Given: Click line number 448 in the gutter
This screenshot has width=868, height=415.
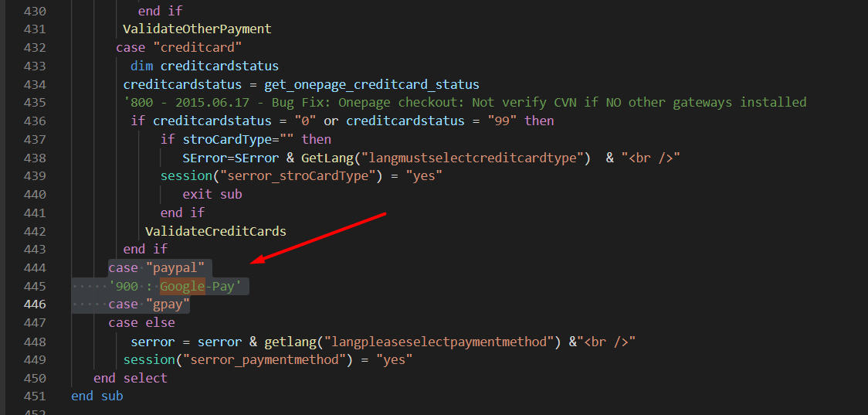Looking at the screenshot, I should (x=34, y=342).
